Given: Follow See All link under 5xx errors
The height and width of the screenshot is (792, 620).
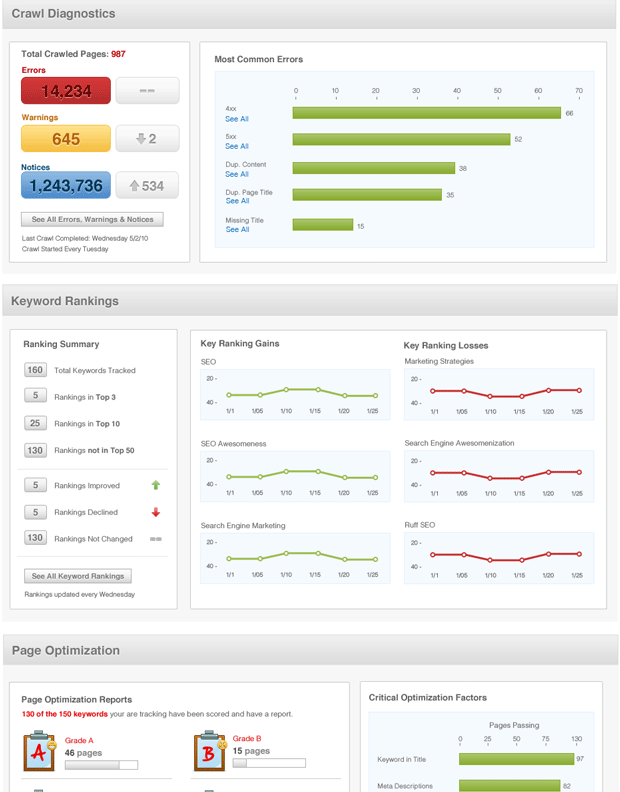Looking at the screenshot, I should coord(237,146).
